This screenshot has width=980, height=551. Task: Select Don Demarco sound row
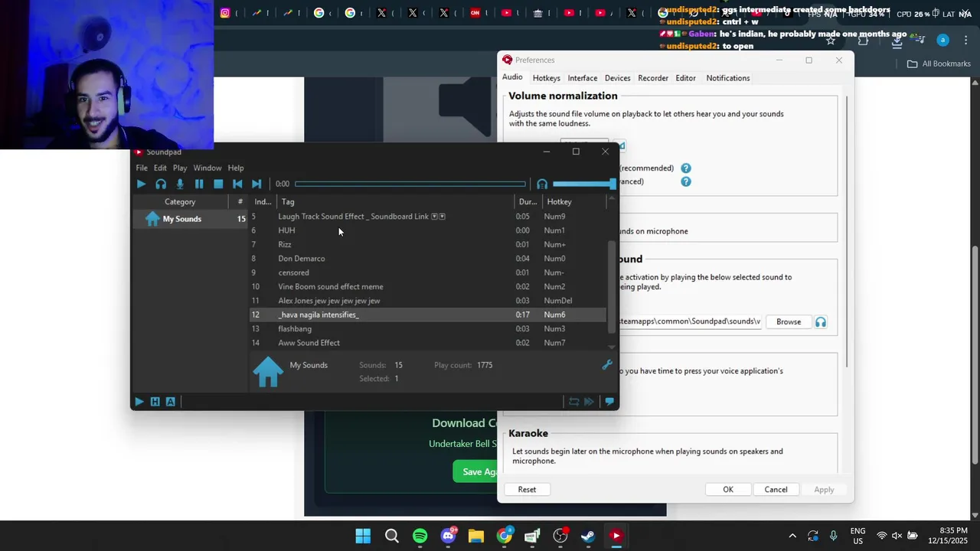(x=427, y=259)
